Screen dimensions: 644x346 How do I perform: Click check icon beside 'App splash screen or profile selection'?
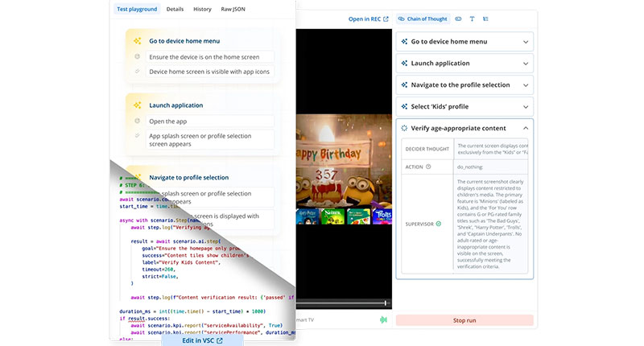point(137,135)
